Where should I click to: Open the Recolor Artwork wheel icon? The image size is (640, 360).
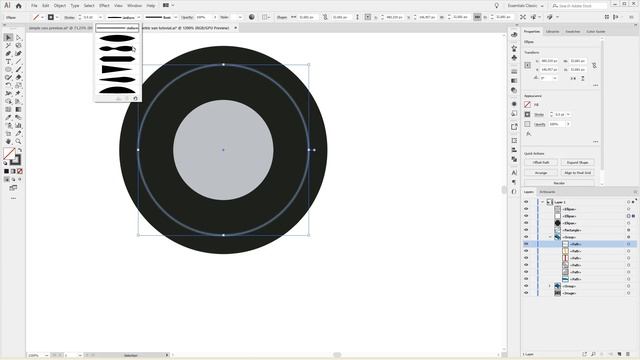251,17
